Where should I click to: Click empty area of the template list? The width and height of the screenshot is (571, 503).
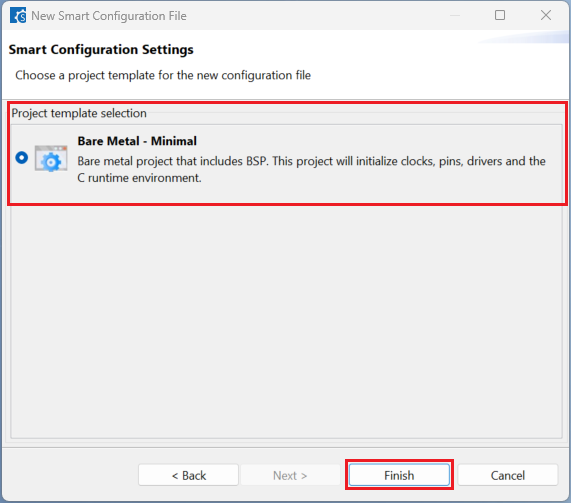(286, 321)
